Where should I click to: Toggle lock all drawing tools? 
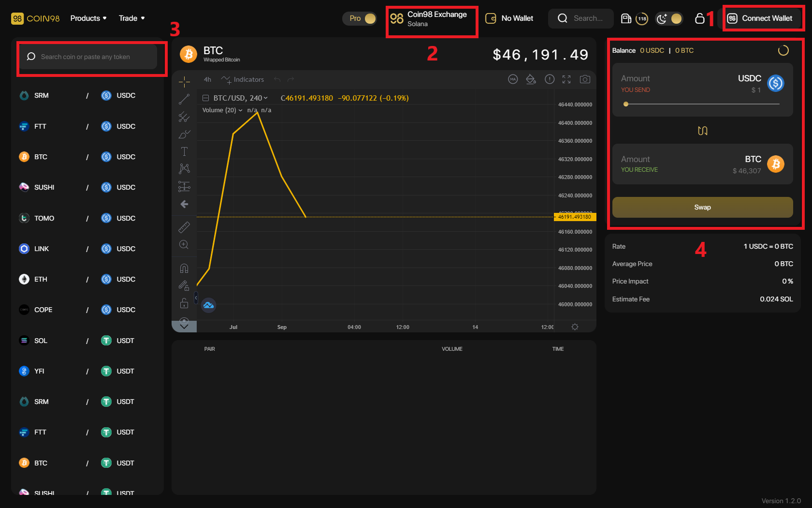[184, 303]
